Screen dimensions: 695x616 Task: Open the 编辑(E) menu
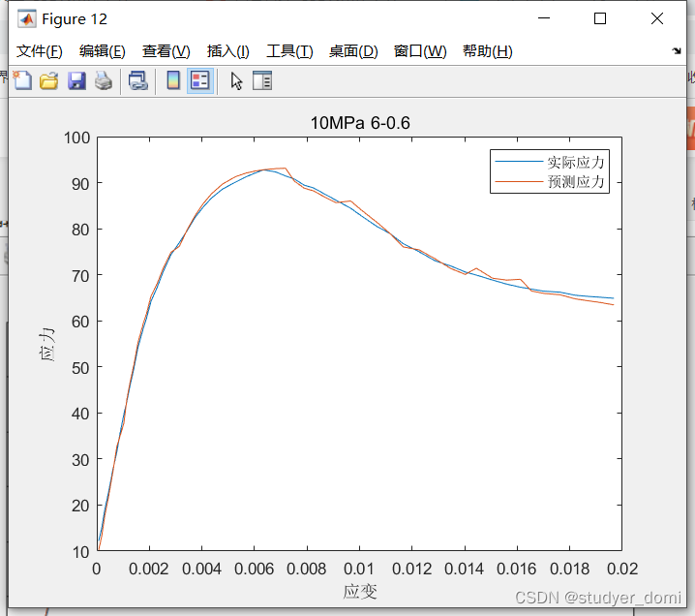point(103,51)
